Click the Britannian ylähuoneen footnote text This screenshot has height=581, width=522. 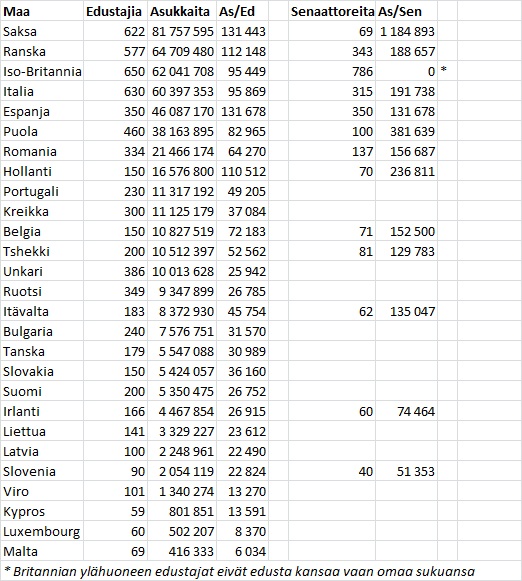click(239, 571)
